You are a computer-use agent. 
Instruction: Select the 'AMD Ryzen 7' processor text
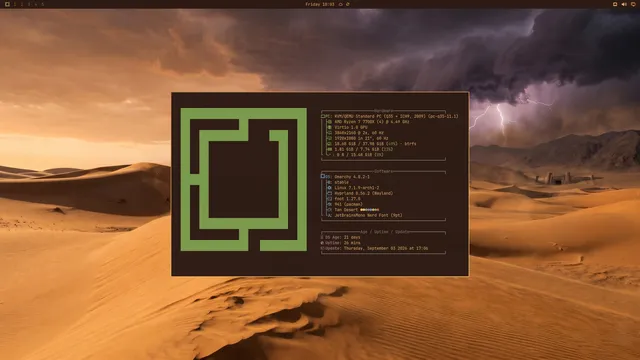[372, 122]
